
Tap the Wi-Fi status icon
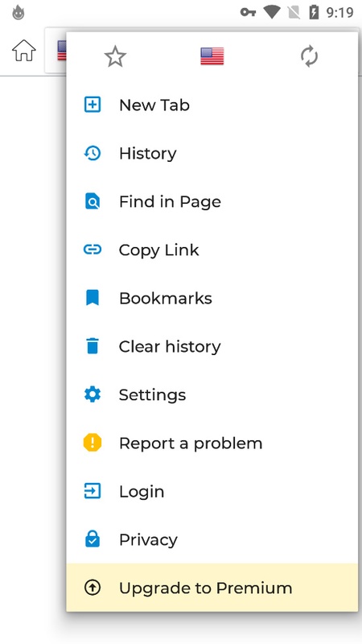pyautogui.click(x=271, y=12)
